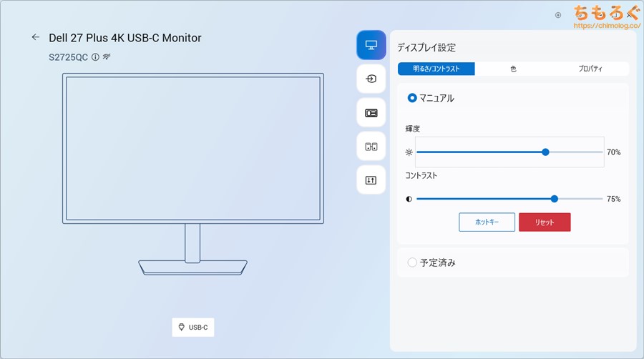Open the window layout arrangement sidebar icon
Image resolution: width=644 pixels, height=359 pixels.
[371, 113]
